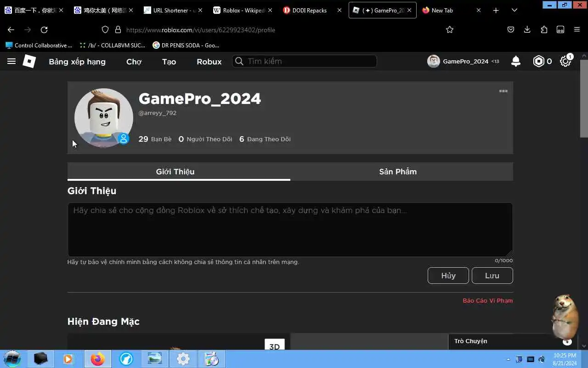Close the DODI Repacks tab
This screenshot has width=588, height=368.
coord(339,10)
